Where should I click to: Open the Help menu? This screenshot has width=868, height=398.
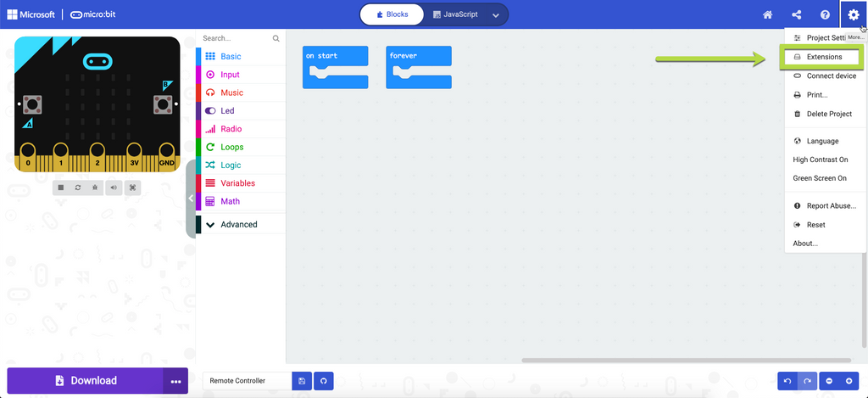[825, 14]
